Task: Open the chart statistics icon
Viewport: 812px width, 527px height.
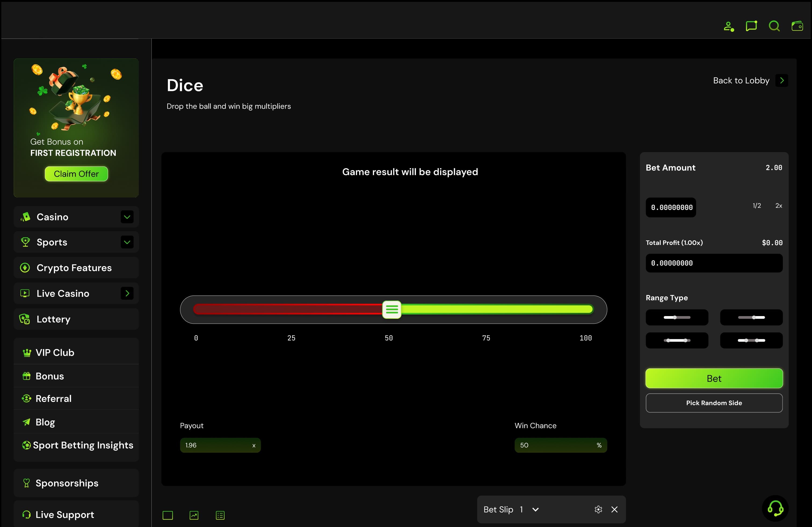Action: (194, 515)
